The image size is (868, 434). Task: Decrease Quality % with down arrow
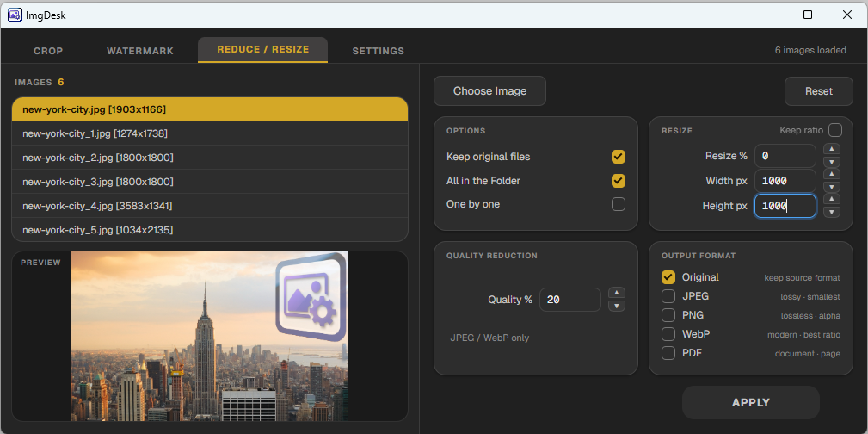[617, 306]
